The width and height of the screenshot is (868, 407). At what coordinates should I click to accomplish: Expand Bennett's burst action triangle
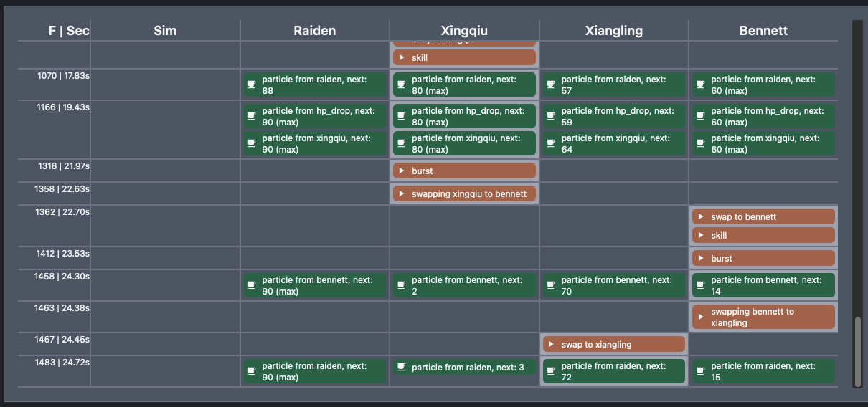(x=701, y=259)
